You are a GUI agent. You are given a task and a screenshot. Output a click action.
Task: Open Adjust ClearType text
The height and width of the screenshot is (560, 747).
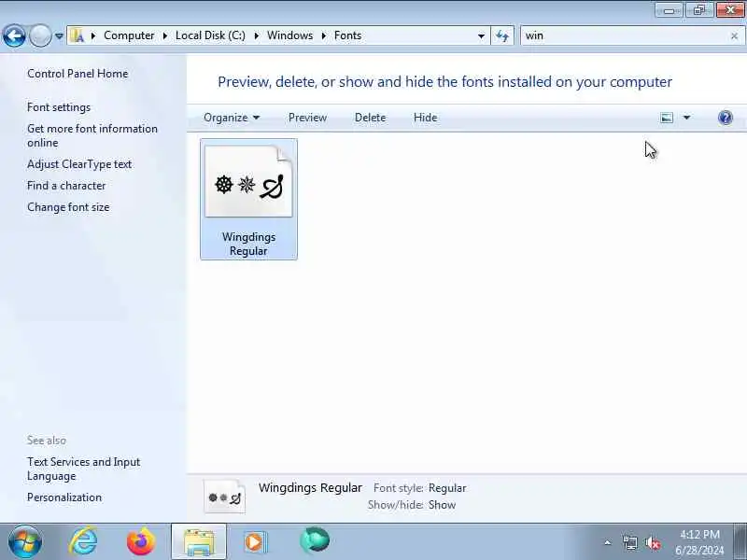click(x=79, y=164)
